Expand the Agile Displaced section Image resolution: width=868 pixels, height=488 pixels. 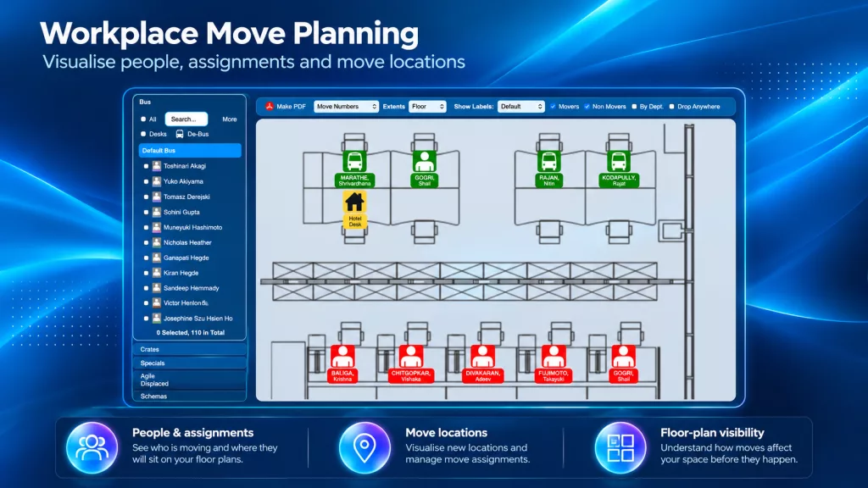[190, 380]
